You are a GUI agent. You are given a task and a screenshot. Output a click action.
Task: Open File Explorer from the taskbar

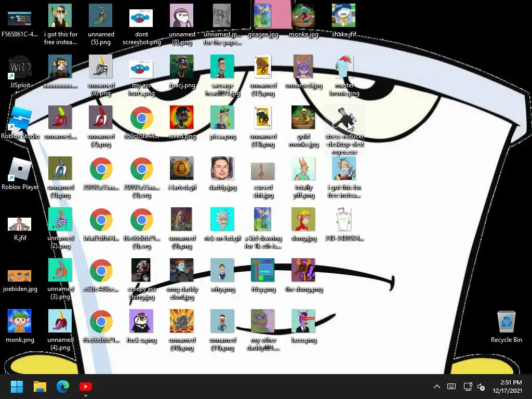39,387
